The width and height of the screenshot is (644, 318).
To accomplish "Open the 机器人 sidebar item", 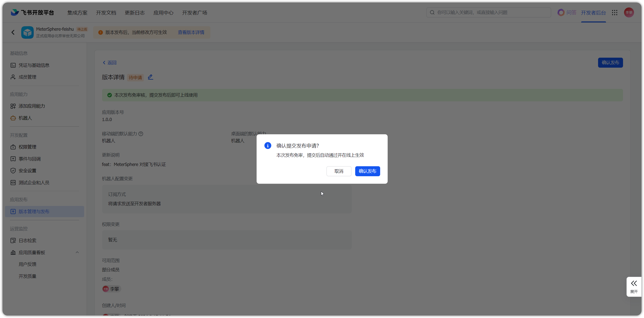I will coord(44,118).
